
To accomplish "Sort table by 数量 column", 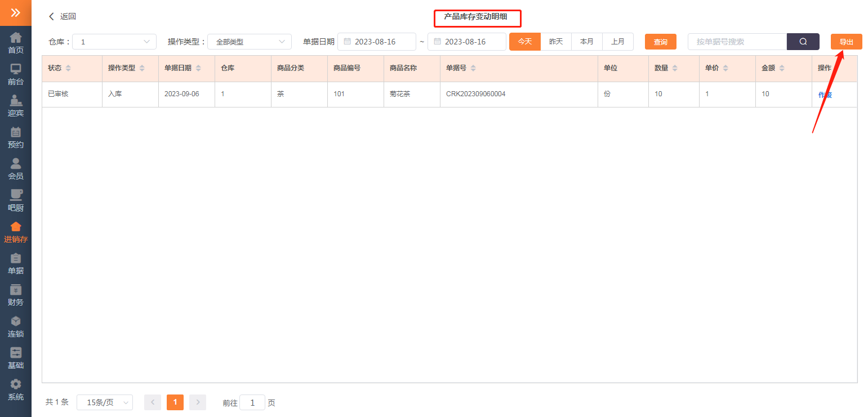I will 675,68.
